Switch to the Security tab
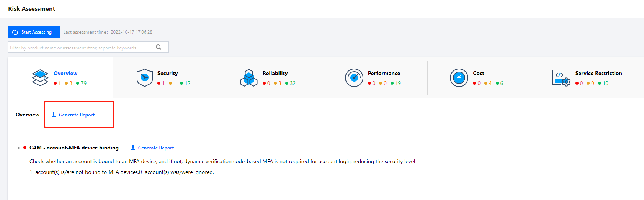Image resolution: width=644 pixels, height=200 pixels. tap(167, 73)
